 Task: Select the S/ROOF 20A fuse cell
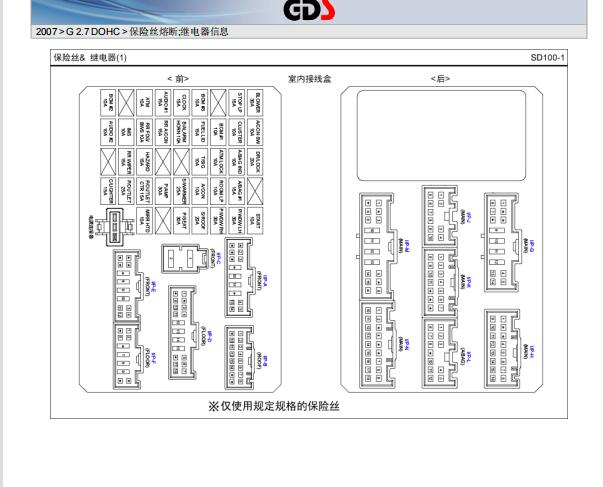[x=200, y=220]
